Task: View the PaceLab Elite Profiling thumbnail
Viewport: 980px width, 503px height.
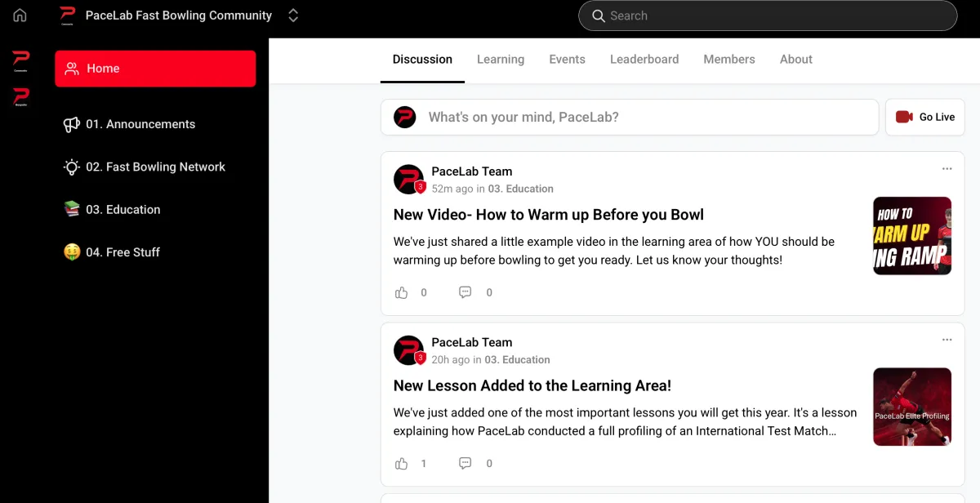Action: [x=912, y=407]
